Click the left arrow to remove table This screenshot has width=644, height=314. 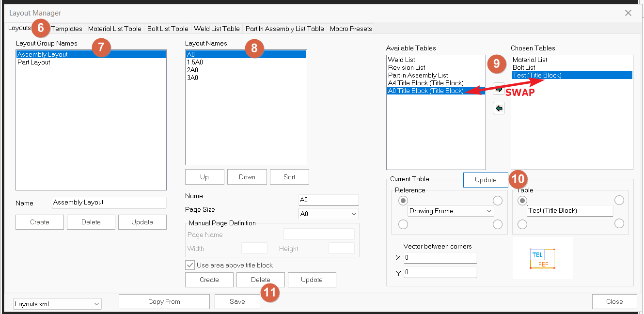[499, 109]
